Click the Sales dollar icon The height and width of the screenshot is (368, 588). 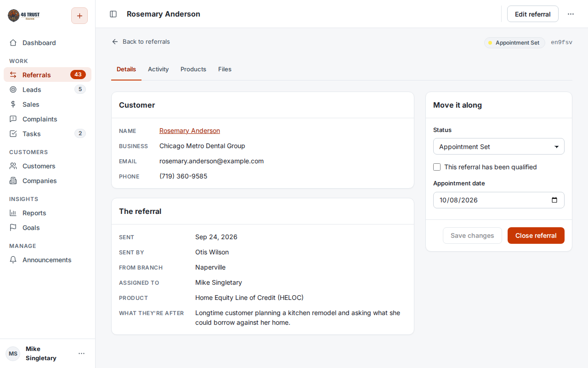click(x=13, y=104)
